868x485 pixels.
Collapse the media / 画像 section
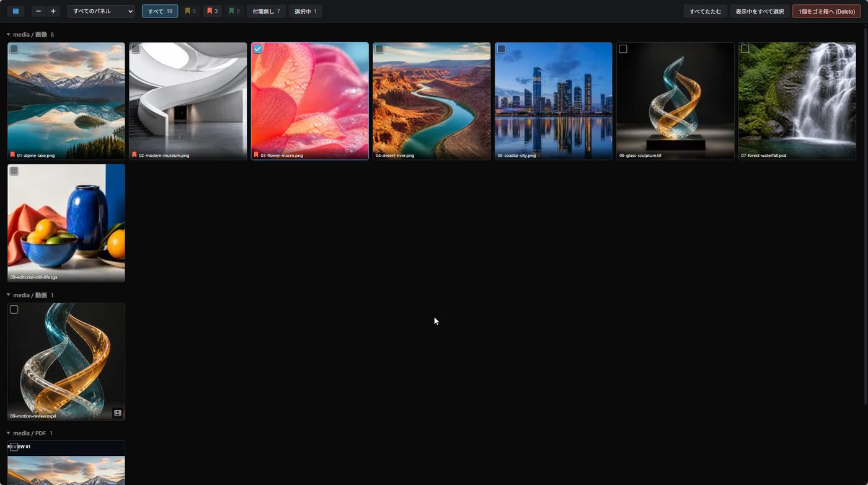[x=8, y=35]
